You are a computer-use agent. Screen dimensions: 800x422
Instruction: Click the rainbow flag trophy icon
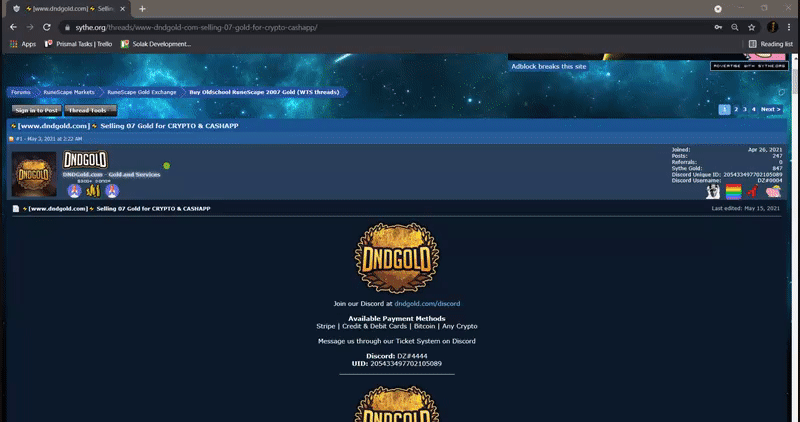click(733, 191)
